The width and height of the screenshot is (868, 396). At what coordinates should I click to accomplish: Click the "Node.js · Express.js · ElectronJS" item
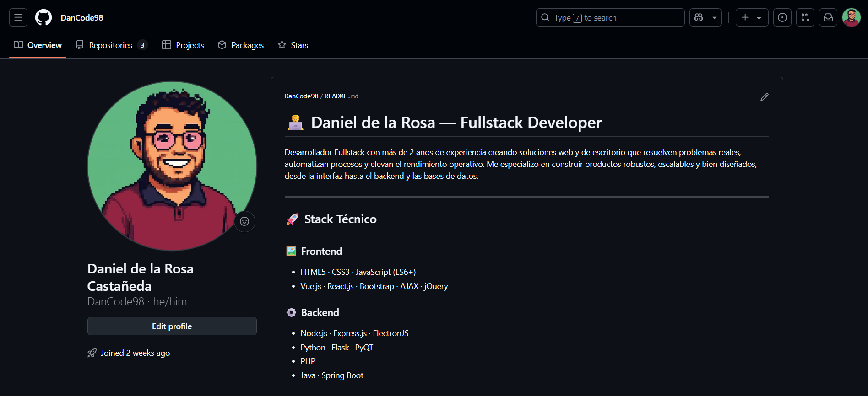(354, 333)
